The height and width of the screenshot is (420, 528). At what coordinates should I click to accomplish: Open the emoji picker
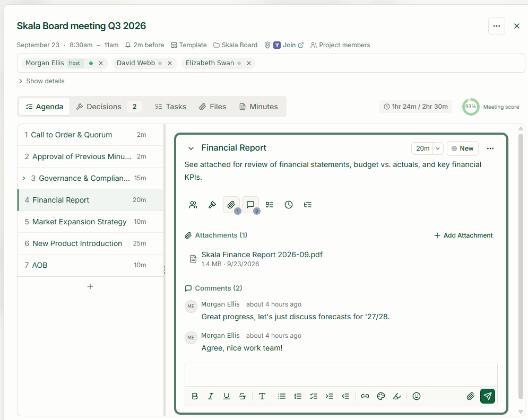click(x=417, y=397)
